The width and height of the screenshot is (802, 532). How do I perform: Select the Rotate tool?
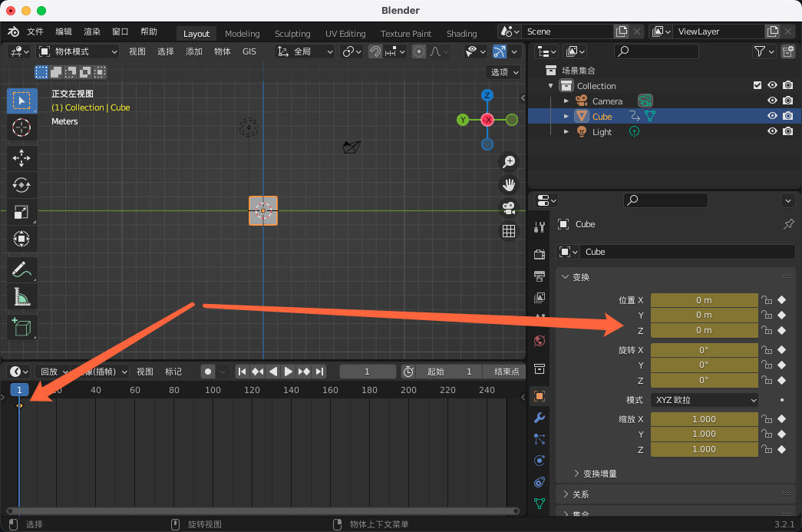pos(21,185)
